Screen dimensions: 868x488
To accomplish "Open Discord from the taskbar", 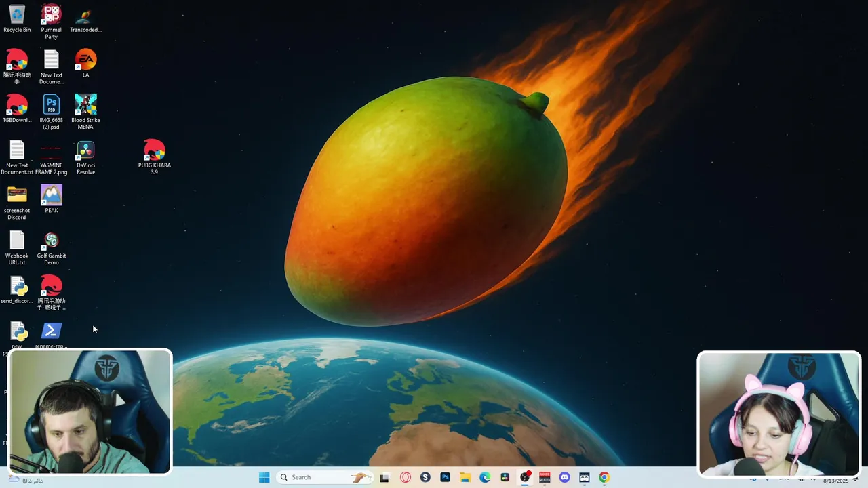I will (x=564, y=477).
